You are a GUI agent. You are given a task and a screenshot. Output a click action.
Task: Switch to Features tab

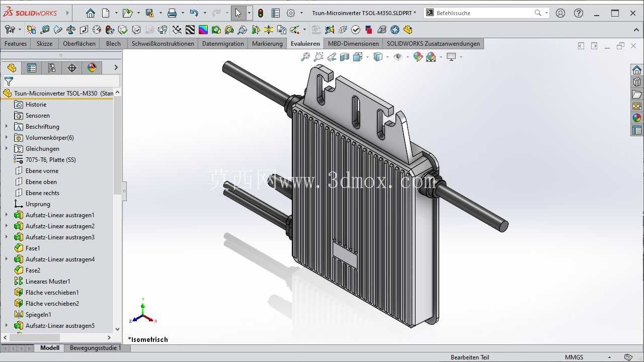[16, 44]
